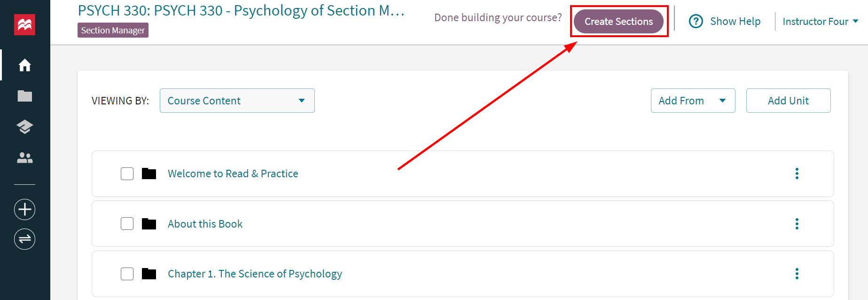Open Chapter 1's three-dot options menu

pyautogui.click(x=797, y=274)
